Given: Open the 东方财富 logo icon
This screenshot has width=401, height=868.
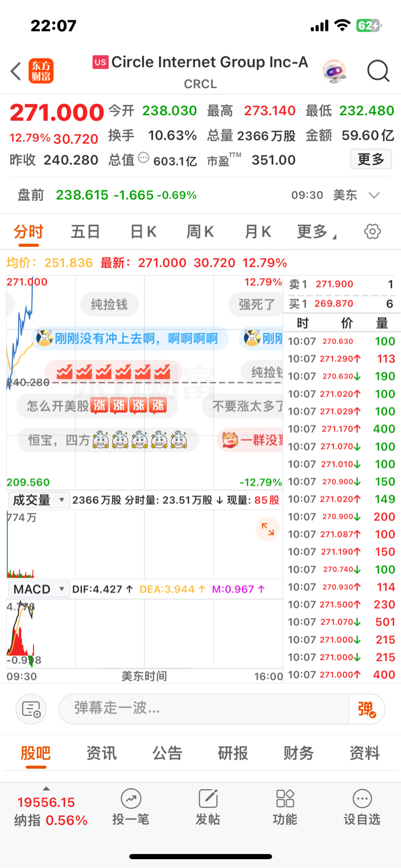Looking at the screenshot, I should point(41,71).
